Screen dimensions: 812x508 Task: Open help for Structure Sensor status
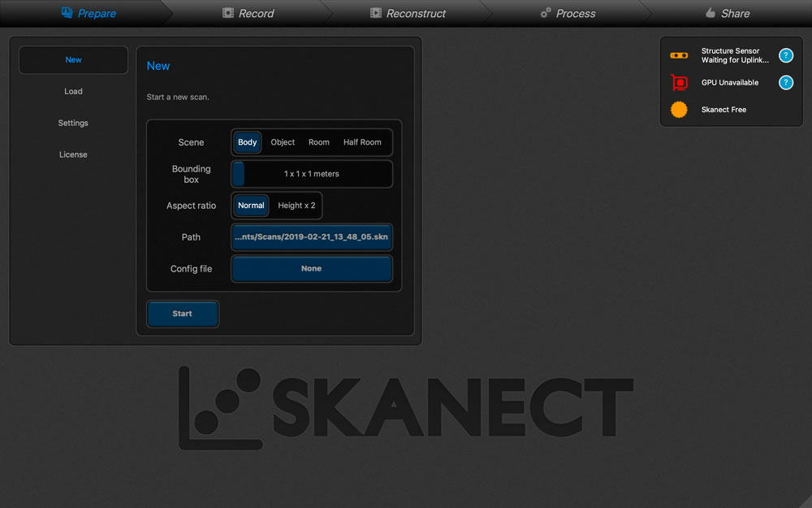pyautogui.click(x=785, y=55)
